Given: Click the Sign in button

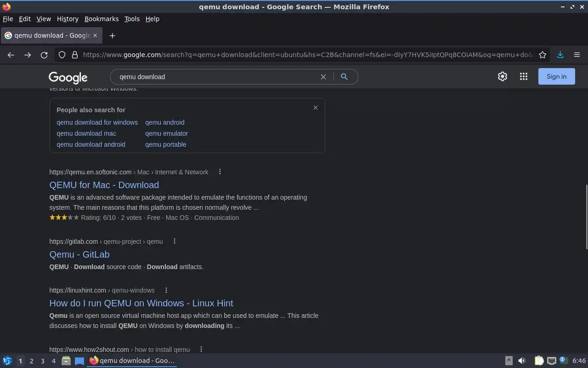Looking at the screenshot, I should pos(556,77).
